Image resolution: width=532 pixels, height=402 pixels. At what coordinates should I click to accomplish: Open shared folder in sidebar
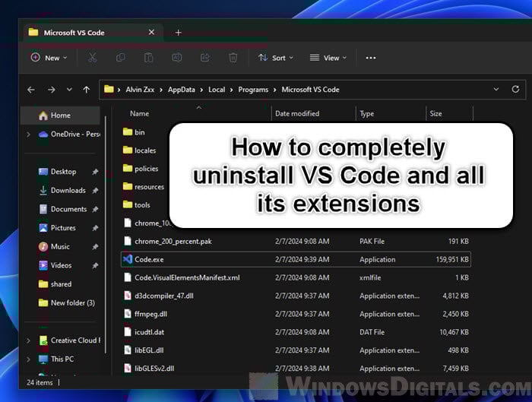pos(61,284)
